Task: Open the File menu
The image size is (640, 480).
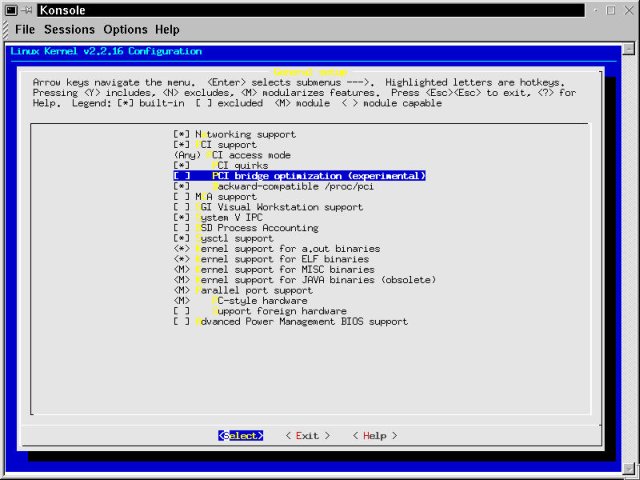Action: [x=24, y=30]
